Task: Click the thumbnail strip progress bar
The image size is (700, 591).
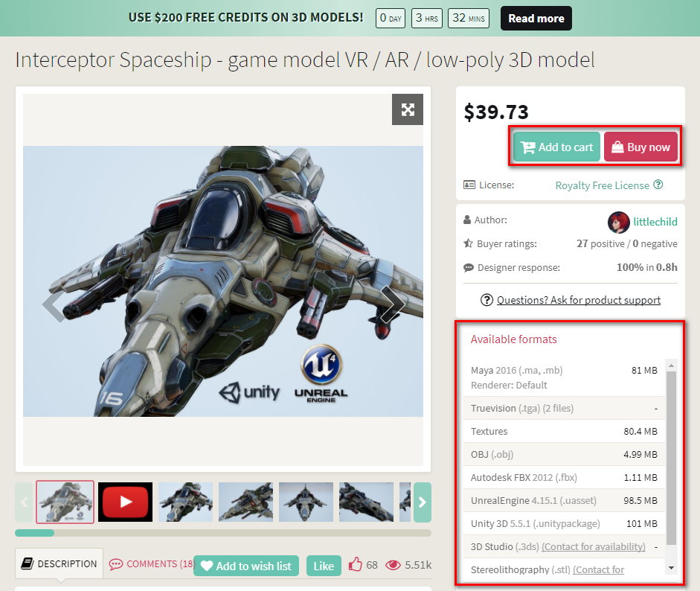Action: [x=222, y=532]
